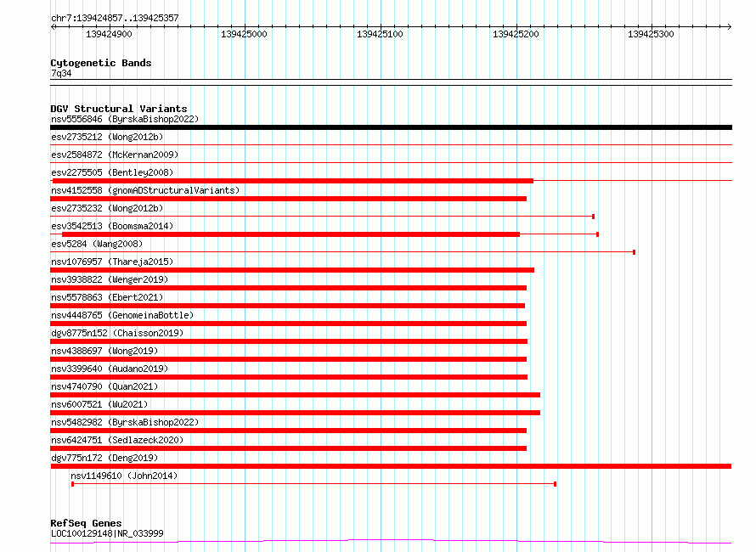Open nsv3399640 (Audano2019) variant label
This screenshot has width=756, height=552.
click(110, 369)
